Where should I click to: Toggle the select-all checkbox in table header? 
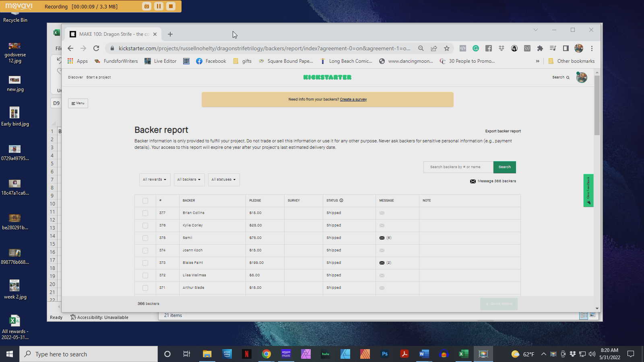(145, 201)
